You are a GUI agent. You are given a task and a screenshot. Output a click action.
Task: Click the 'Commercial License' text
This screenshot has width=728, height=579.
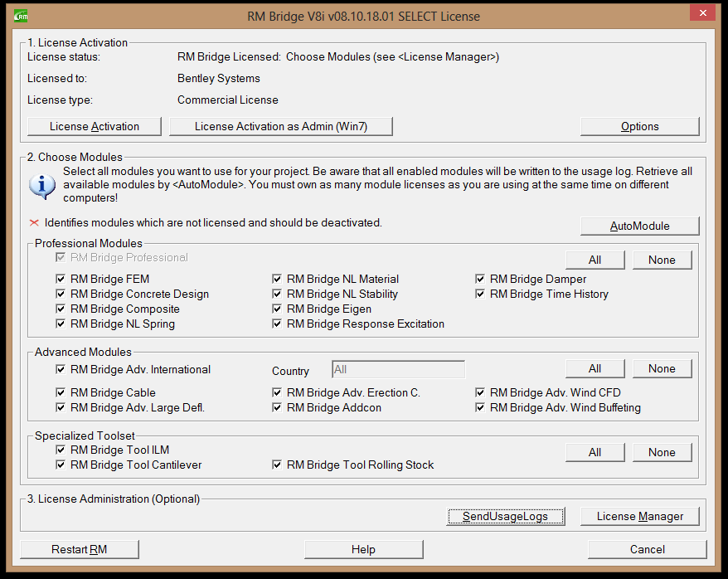tap(228, 100)
